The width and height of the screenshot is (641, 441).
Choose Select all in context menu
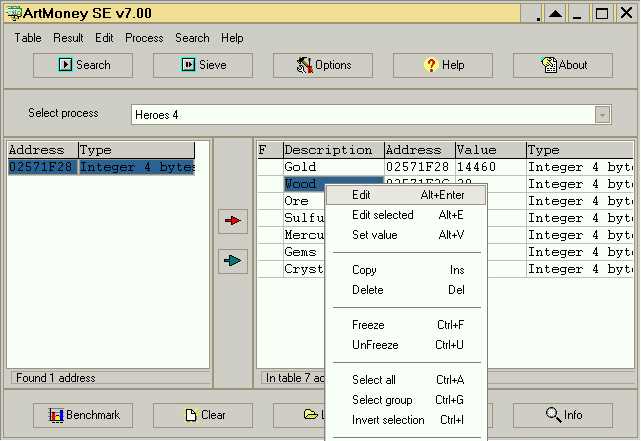[406, 380]
